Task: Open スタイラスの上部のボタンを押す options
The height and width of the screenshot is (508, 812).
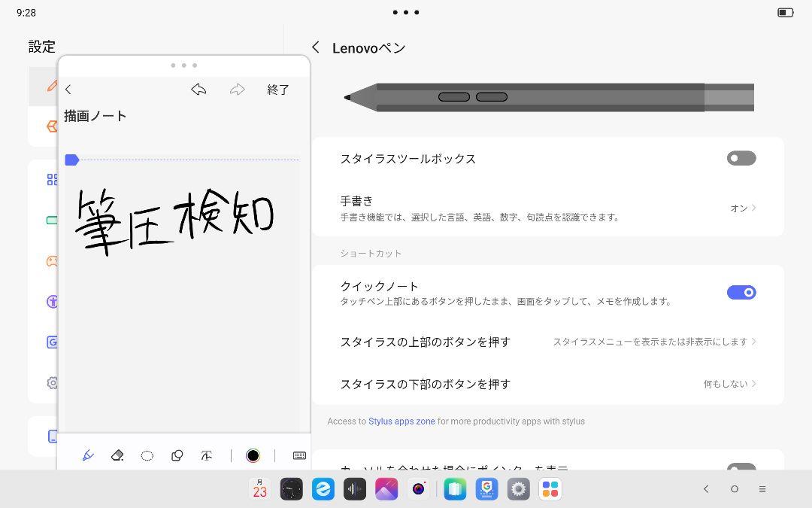Action: [548, 342]
